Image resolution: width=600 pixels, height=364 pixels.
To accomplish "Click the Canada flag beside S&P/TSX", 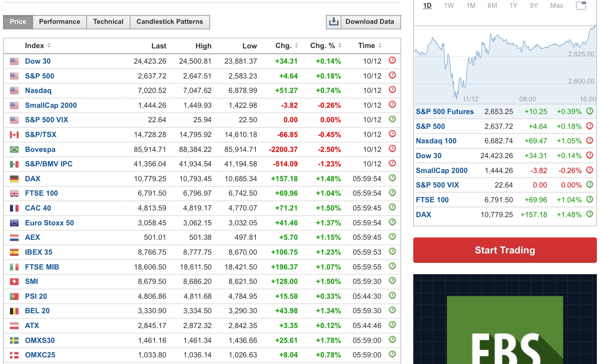I will pos(14,135).
